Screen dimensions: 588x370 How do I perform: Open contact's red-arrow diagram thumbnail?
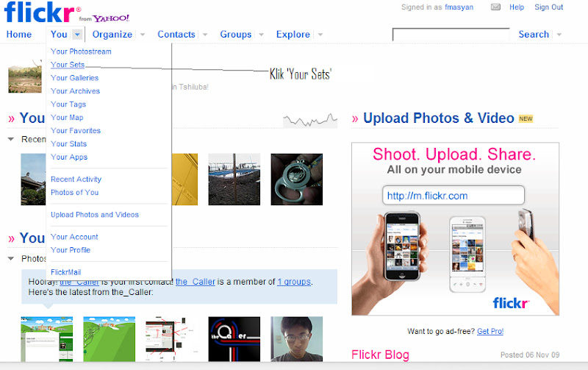pos(172,339)
